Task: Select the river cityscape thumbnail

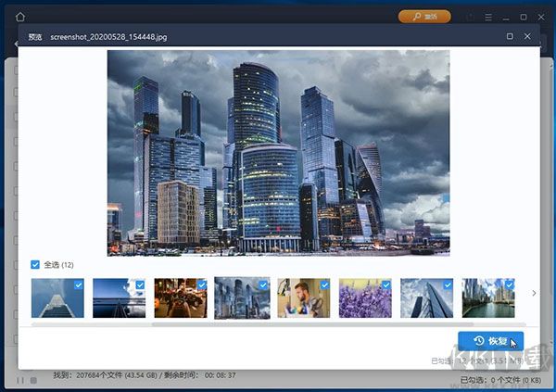Action: [487, 298]
